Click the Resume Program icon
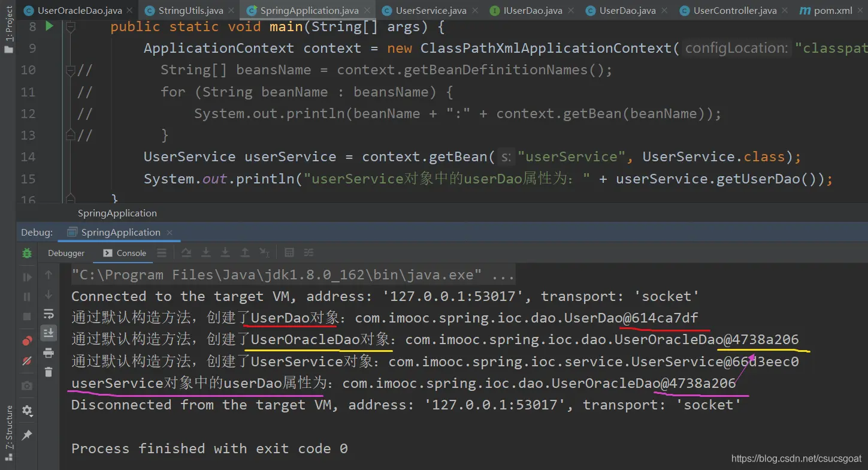The width and height of the screenshot is (868, 470). pyautogui.click(x=27, y=278)
